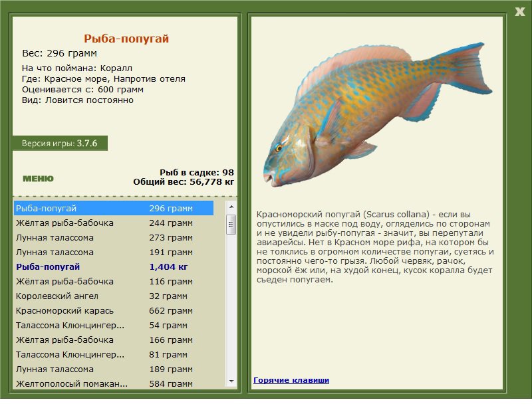This screenshot has height=408, width=532.
Task: Select bold Рыба-попугай 1,404 кг entry
Action: (114, 266)
